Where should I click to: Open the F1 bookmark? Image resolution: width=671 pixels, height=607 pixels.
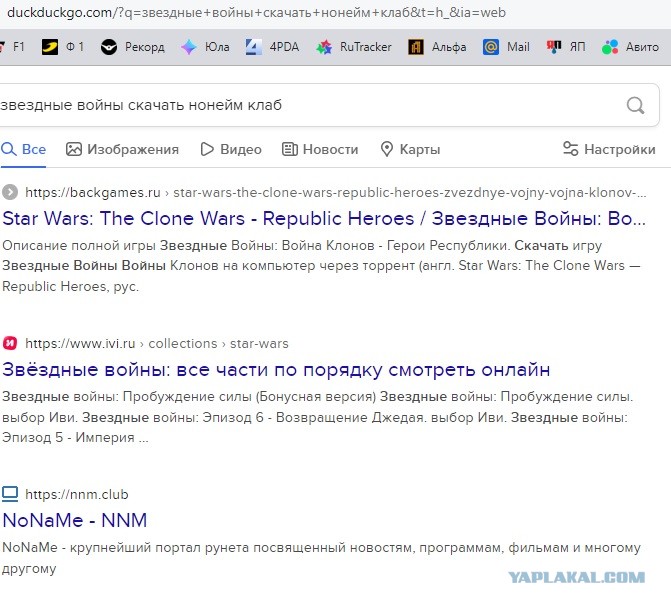click(13, 47)
